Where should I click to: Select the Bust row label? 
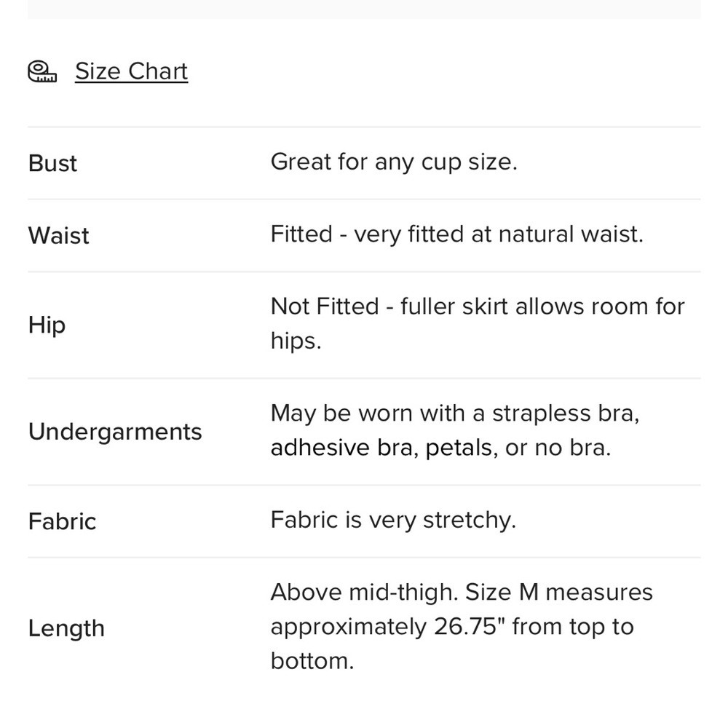(x=52, y=163)
